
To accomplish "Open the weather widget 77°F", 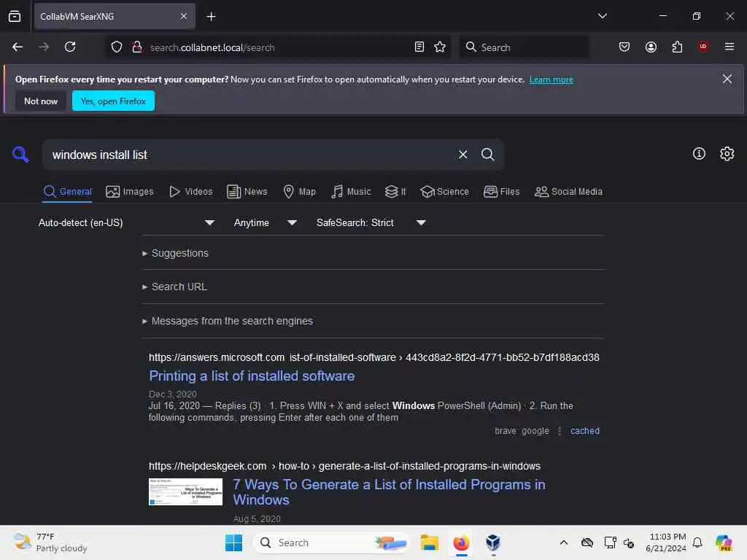I will [x=50, y=542].
